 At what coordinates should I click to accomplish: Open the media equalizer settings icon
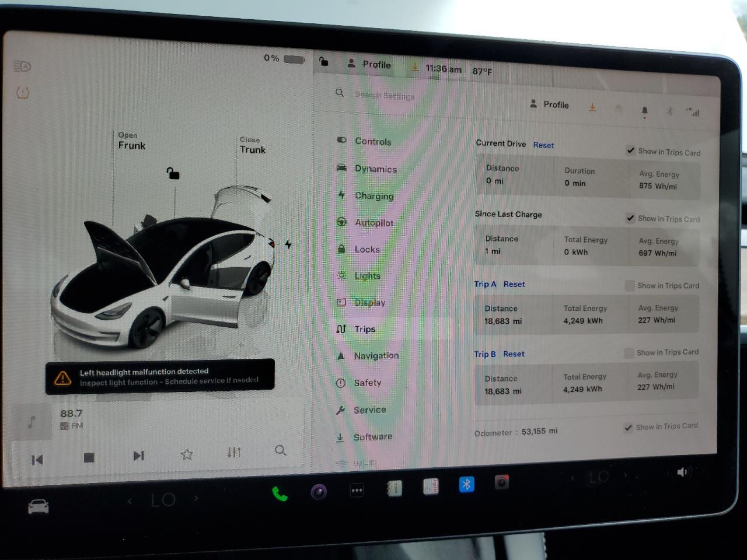click(x=234, y=452)
